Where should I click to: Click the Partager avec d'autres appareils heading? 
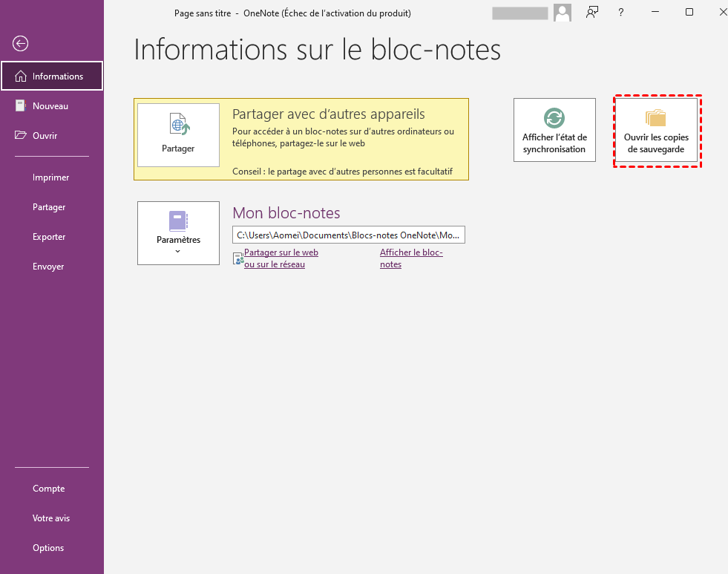(329, 114)
